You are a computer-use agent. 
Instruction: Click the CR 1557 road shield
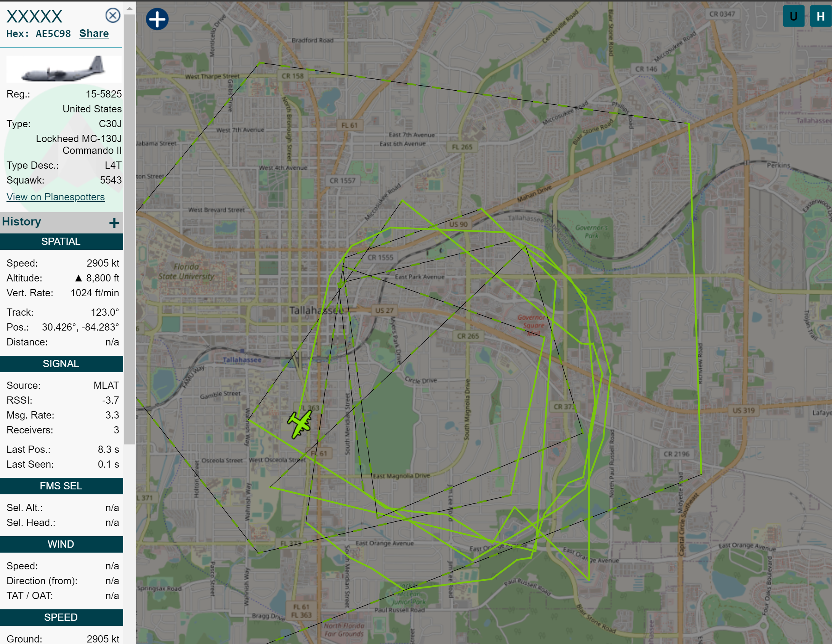(x=342, y=181)
